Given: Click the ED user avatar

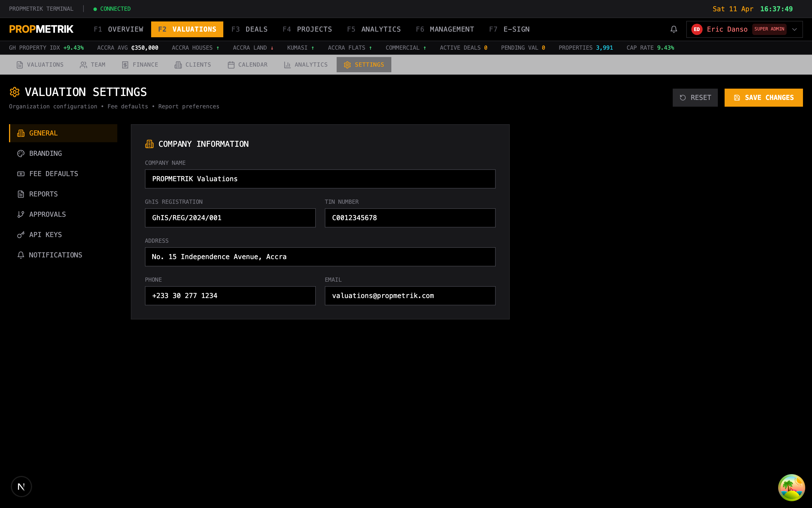Looking at the screenshot, I should (697, 29).
